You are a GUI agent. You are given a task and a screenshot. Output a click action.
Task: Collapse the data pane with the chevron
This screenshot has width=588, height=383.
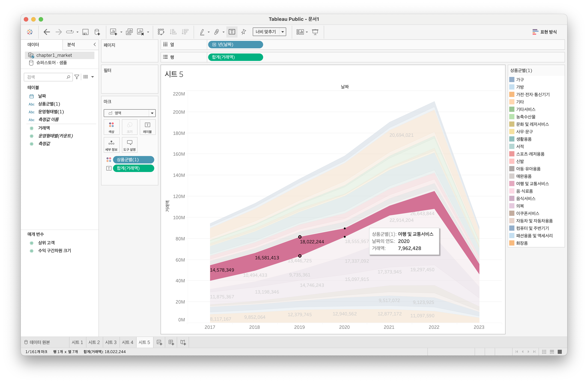coord(95,44)
